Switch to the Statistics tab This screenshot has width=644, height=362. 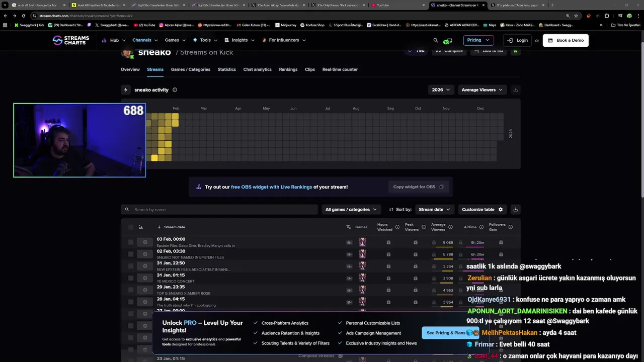(226, 69)
